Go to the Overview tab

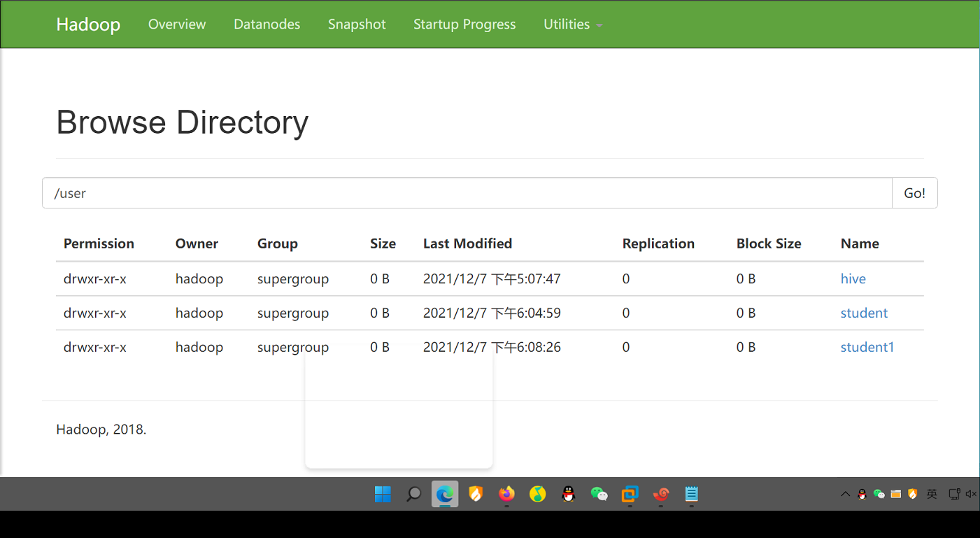coord(177,24)
